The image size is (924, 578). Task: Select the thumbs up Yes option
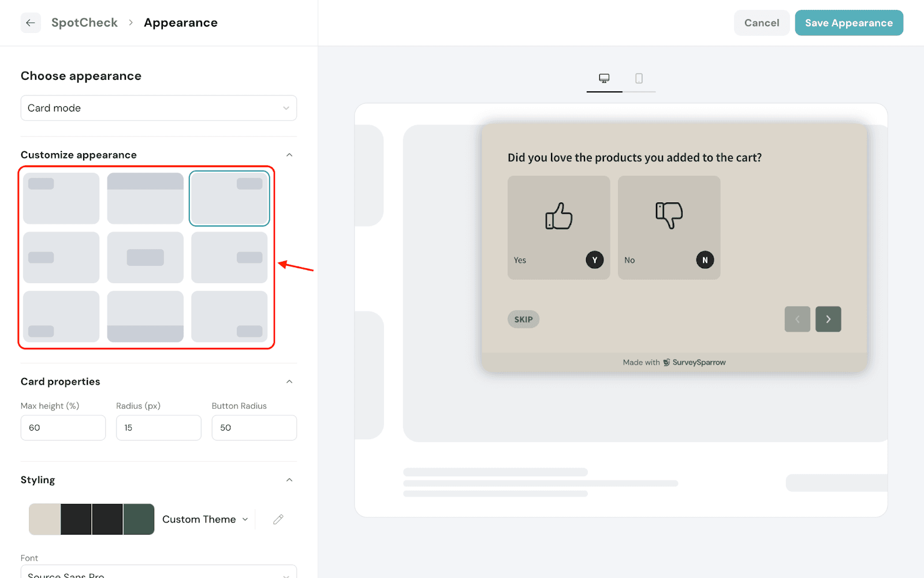[x=558, y=227]
